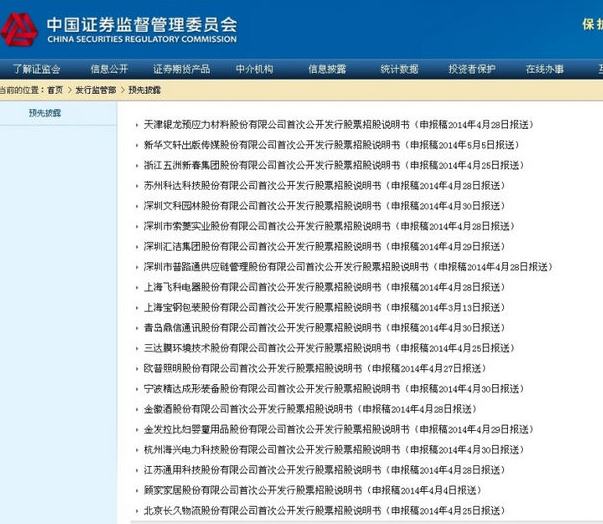Screen dimensions: 603x524
Task: Click the CSRC red logo emblem
Action: coord(19,29)
